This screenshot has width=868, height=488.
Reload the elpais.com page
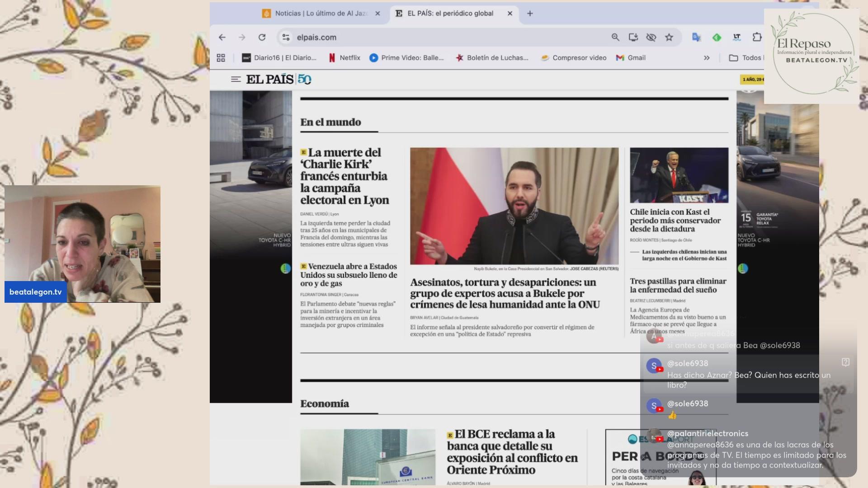point(262,38)
